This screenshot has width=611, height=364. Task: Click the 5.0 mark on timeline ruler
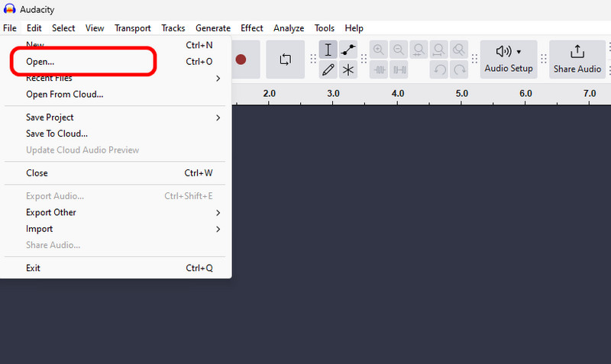coord(462,93)
